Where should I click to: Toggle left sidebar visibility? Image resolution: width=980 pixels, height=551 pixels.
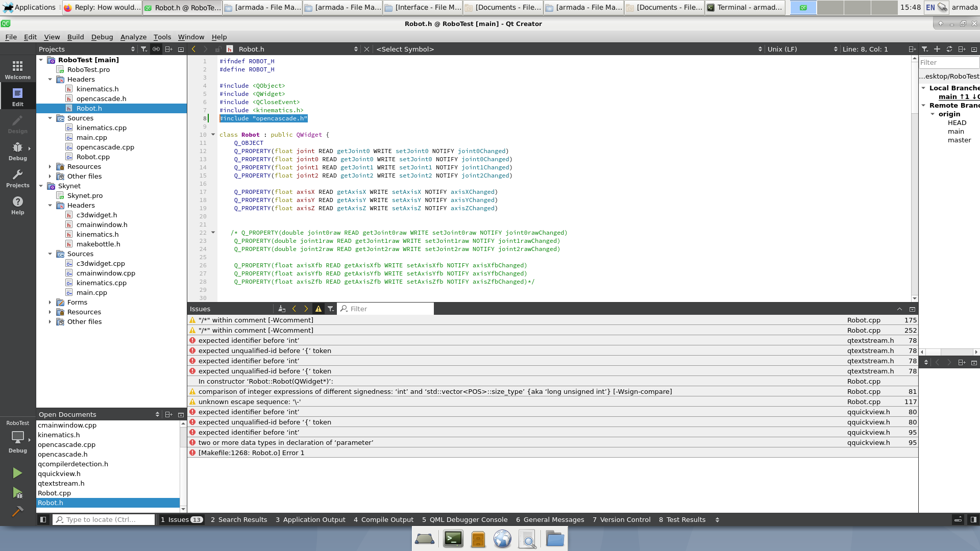coord(43,519)
